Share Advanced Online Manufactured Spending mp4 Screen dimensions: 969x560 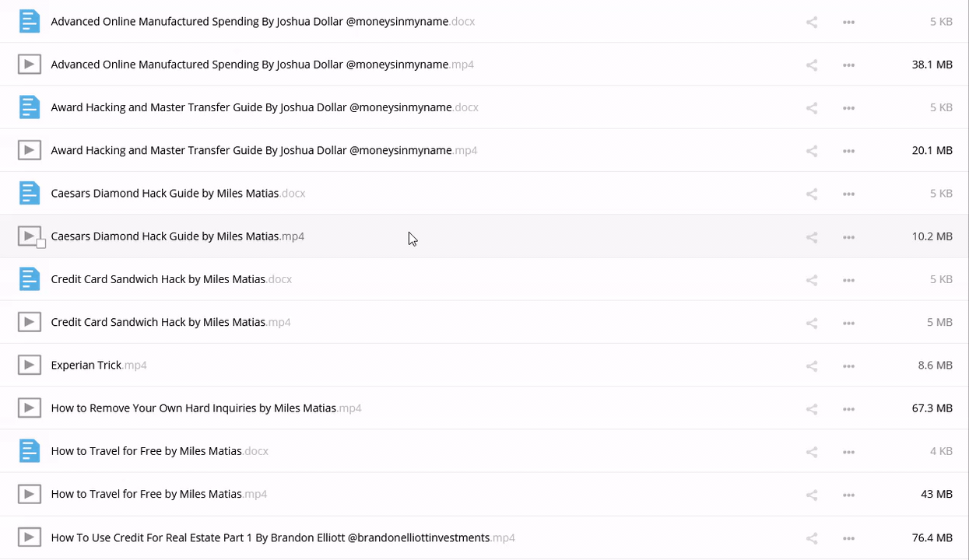[x=812, y=65]
